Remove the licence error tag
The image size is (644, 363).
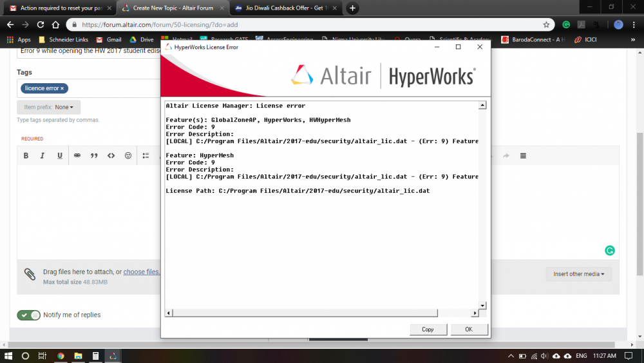coord(62,88)
